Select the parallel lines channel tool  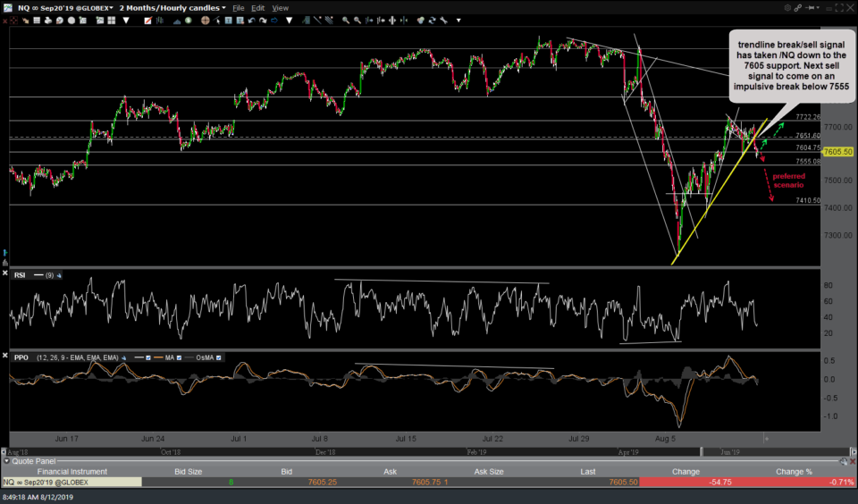[329, 21]
